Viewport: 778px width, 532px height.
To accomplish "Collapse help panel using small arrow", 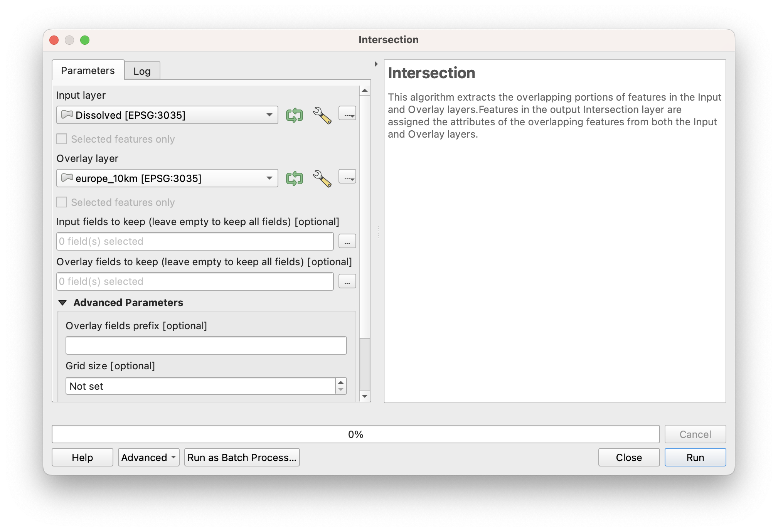I will (x=376, y=64).
